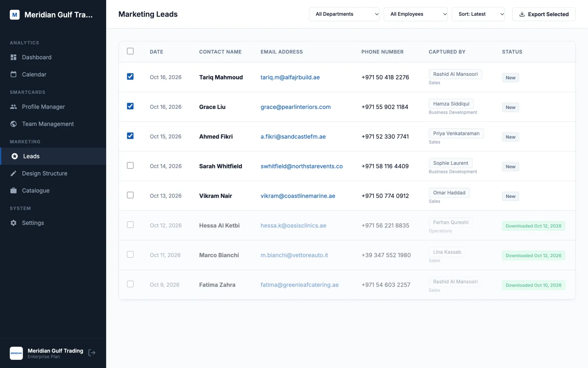Click the Export Selected button
This screenshot has width=588, height=368.
[544, 14]
